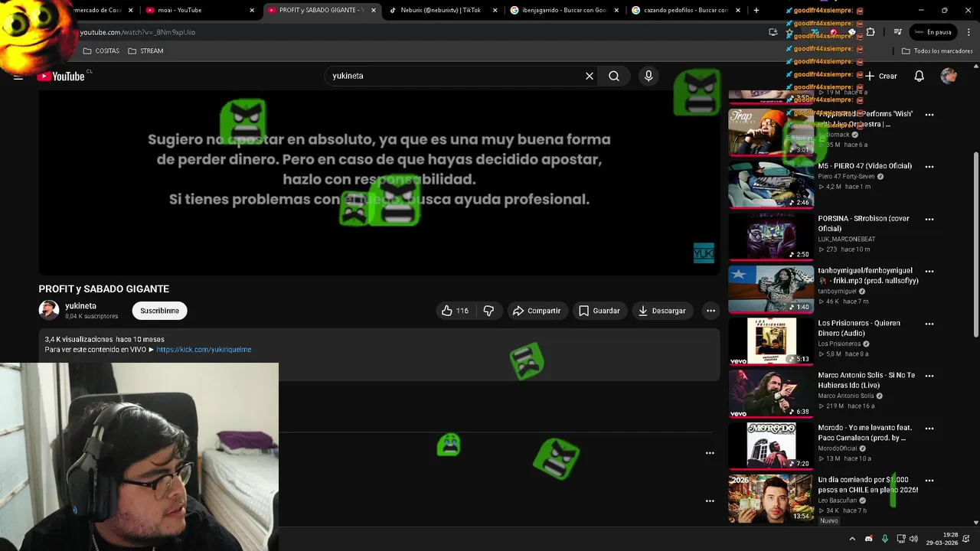Open options for PORSINA - SRrobison video
This screenshot has height=551, width=980.
point(929,219)
